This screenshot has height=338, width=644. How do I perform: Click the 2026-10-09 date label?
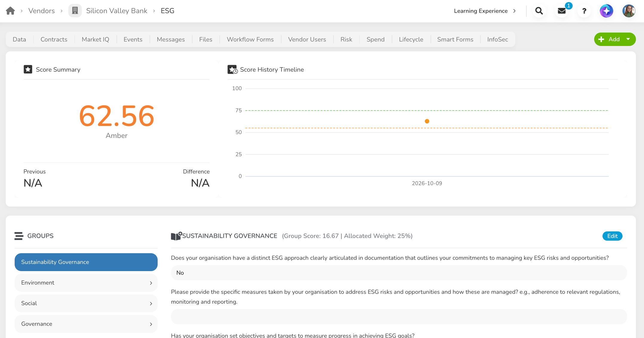[427, 183]
